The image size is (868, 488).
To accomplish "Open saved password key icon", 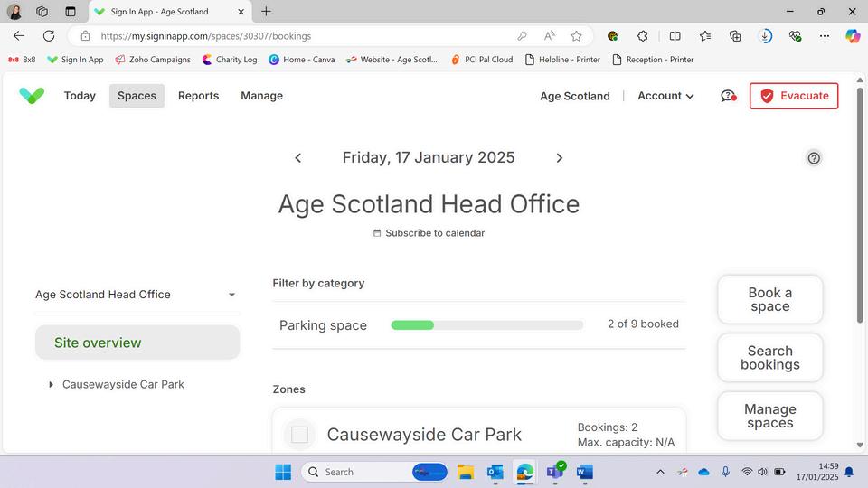I will [x=522, y=36].
